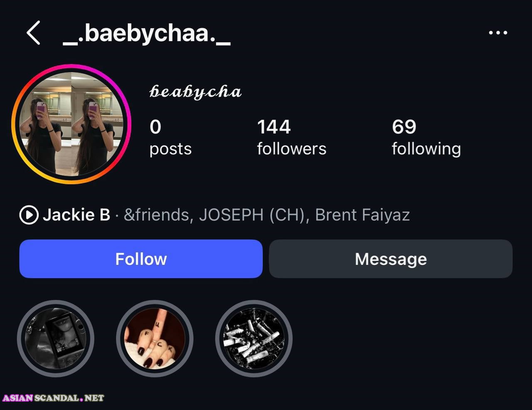Tap the cursive beabycha display name
This screenshot has height=410, width=532.
coord(195,92)
